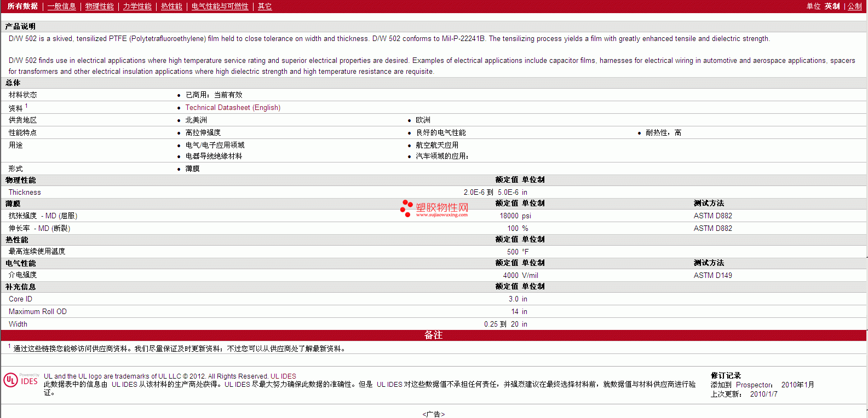The image size is (868, 418).
Task: Click 修订记录 heading
Action: pos(726,375)
